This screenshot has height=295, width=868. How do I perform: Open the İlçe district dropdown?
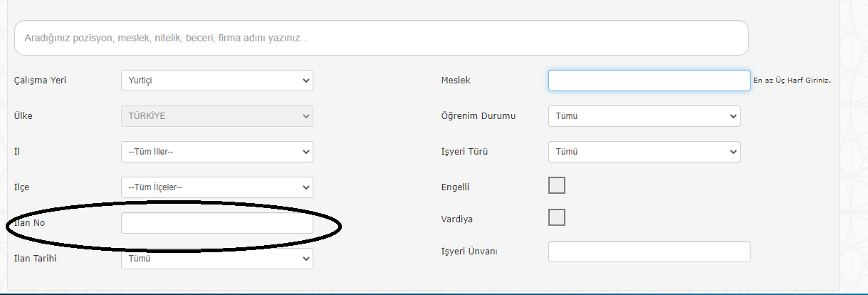[x=216, y=187]
